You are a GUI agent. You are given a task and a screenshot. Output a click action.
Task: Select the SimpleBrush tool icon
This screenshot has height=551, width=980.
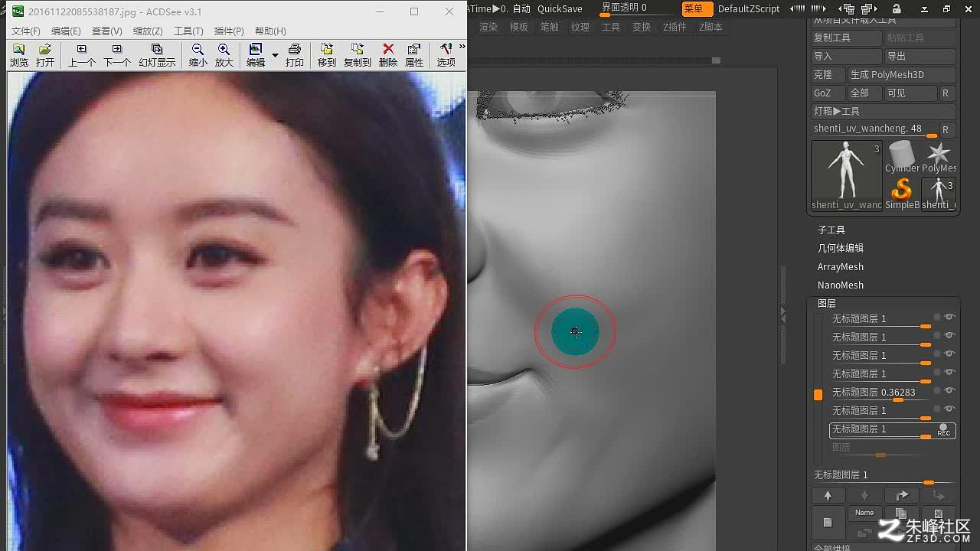pos(902,193)
